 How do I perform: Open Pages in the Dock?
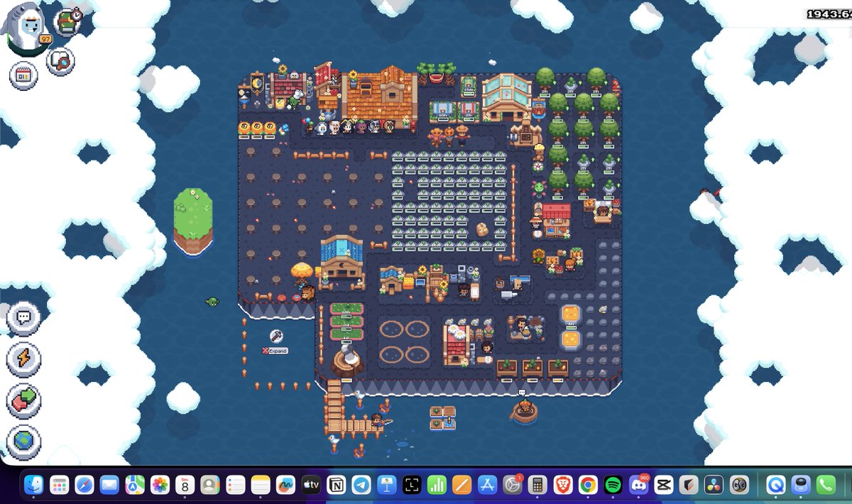pyautogui.click(x=462, y=485)
